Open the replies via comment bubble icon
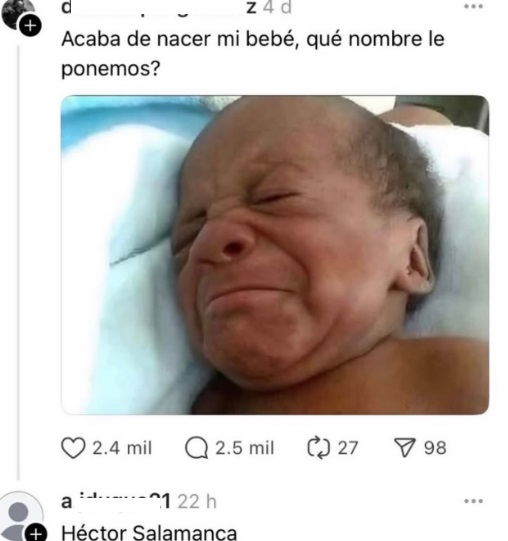Screen dimensions: 508x541 pyautogui.click(x=197, y=448)
